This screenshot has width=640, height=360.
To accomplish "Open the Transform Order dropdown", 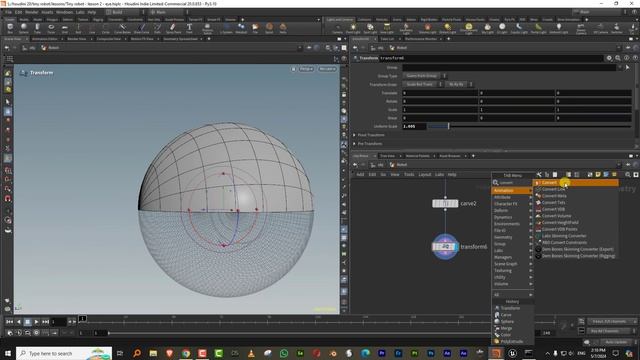I will click(x=422, y=84).
